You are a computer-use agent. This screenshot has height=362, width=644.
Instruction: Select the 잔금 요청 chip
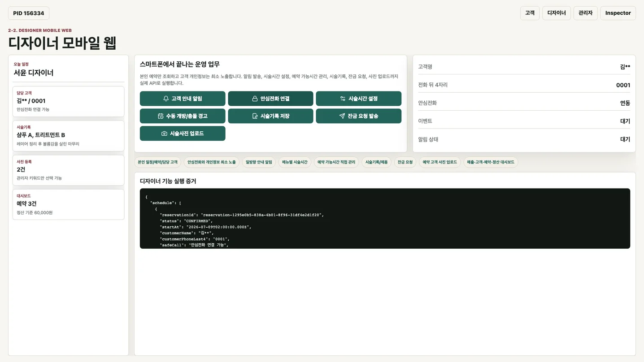tap(405, 162)
